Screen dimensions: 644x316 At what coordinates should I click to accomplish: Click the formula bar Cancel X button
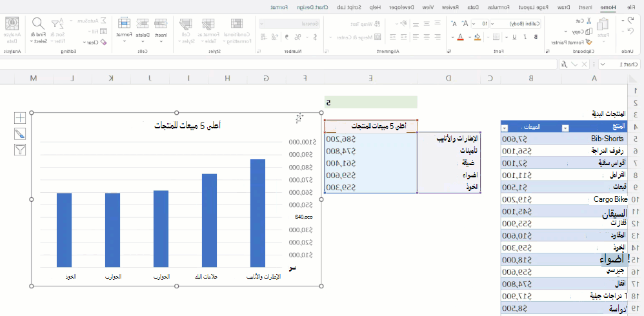[584, 64]
